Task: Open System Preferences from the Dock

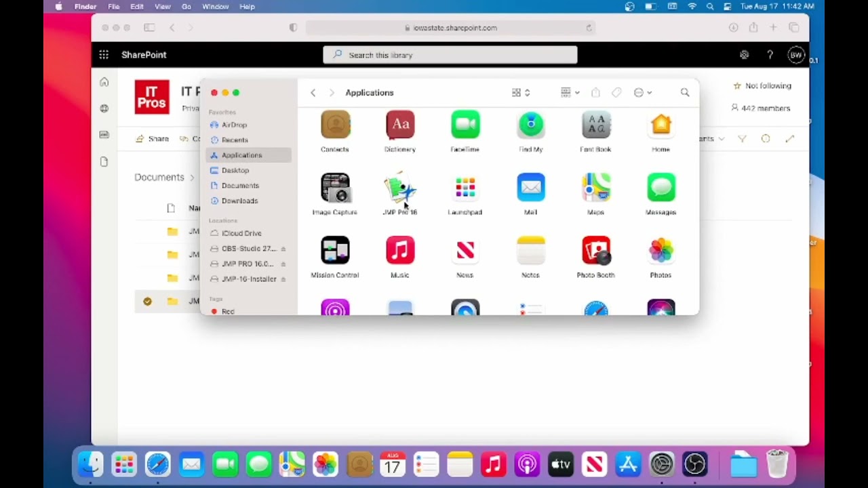Action: click(x=662, y=464)
